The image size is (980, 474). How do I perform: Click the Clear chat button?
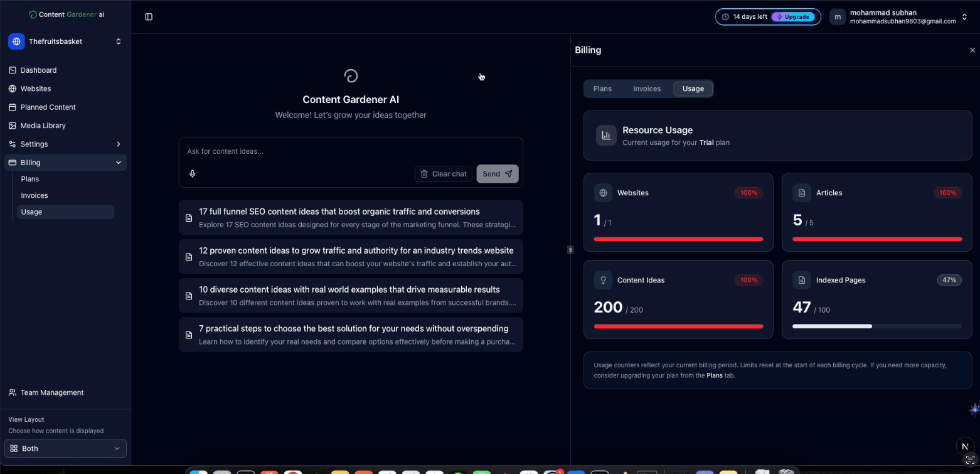click(444, 174)
